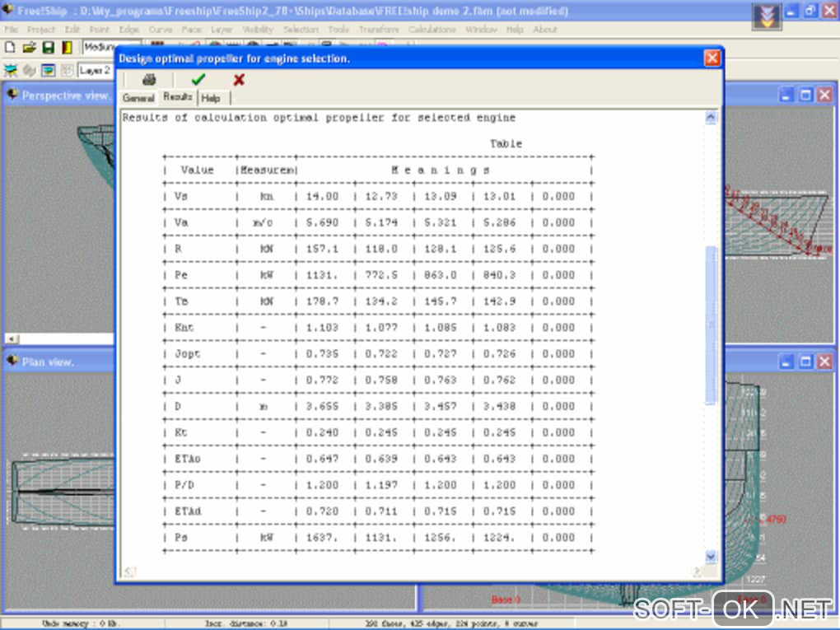Screen dimensions: 840x630
Task: Open the Face menu
Action: pos(191,30)
